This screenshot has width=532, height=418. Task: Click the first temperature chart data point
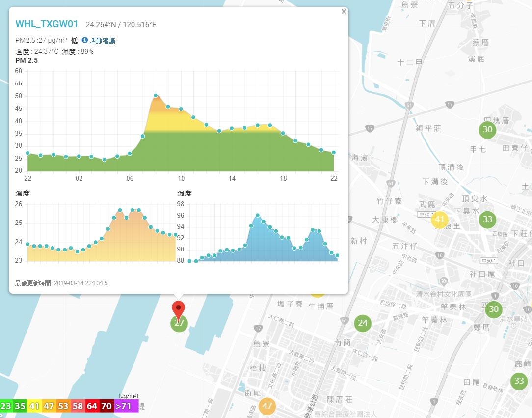27,244
